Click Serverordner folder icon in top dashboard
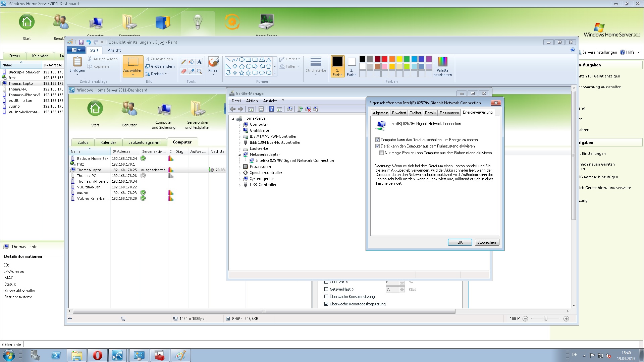644x362 pixels. pos(129,22)
